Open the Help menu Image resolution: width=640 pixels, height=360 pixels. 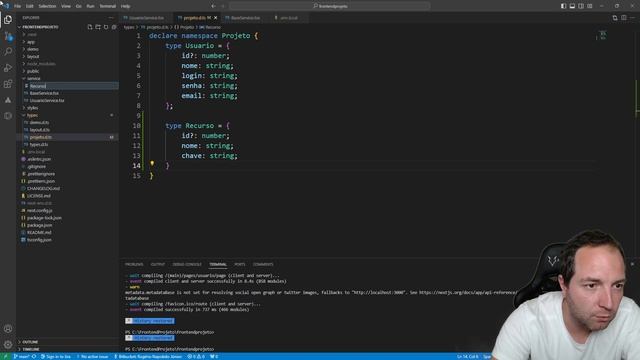point(125,6)
